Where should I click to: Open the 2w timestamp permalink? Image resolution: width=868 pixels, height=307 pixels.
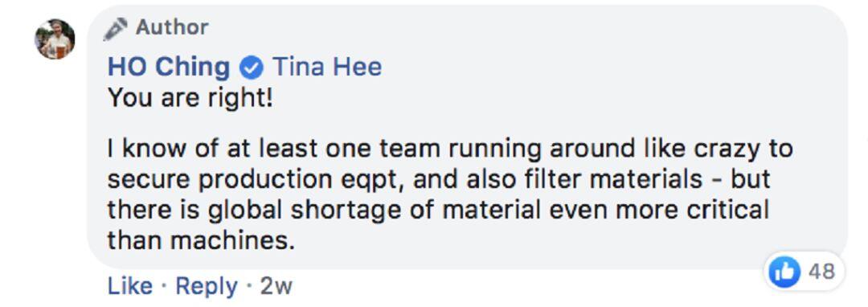click(276, 287)
